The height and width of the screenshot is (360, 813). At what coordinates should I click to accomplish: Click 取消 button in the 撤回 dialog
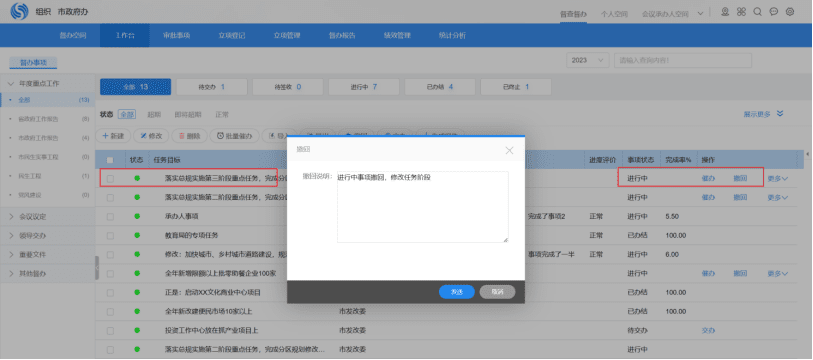click(497, 292)
